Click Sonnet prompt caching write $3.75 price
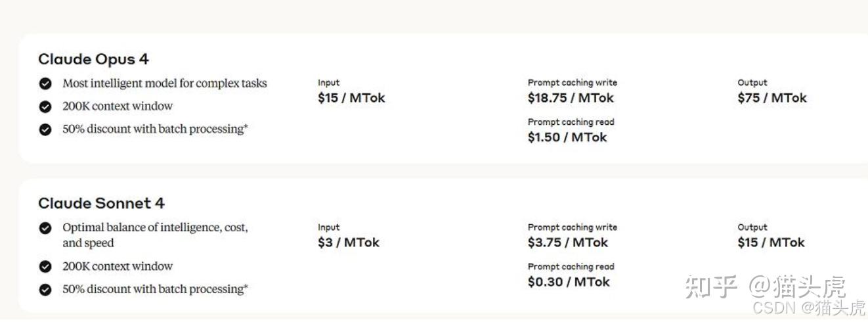868x322 pixels. point(568,242)
